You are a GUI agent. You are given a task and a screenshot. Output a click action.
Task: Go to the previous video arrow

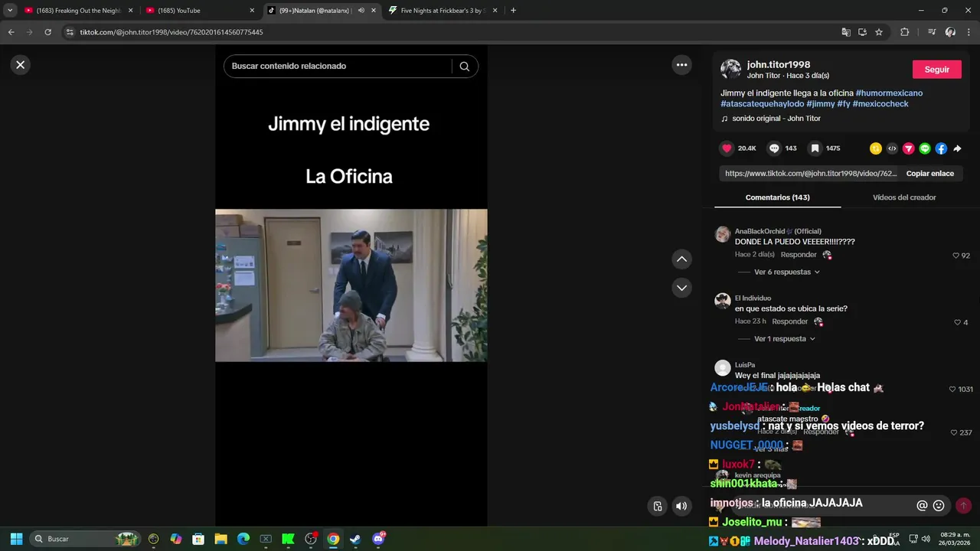coord(681,259)
